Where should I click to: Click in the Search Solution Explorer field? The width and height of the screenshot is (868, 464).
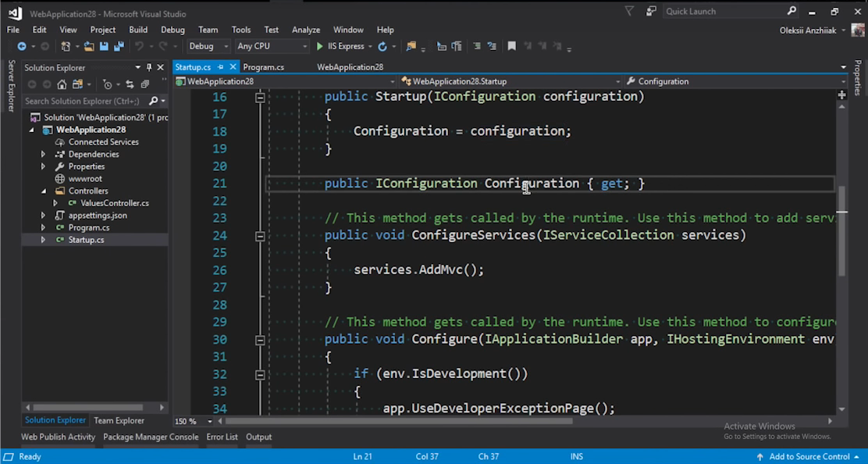coord(86,101)
